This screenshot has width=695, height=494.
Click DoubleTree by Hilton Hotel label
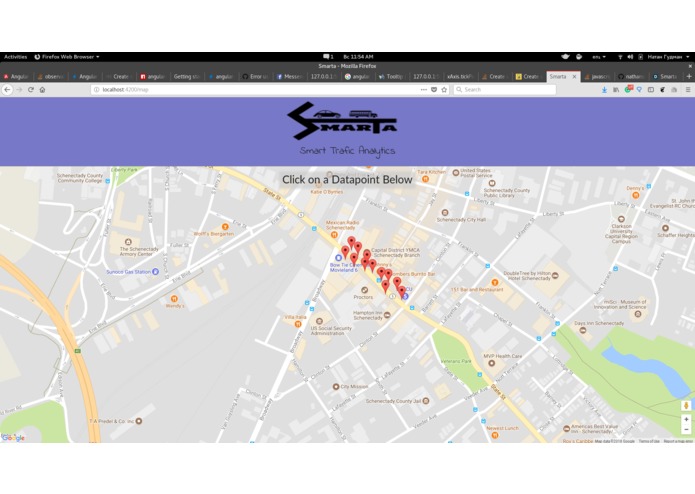pos(527,276)
